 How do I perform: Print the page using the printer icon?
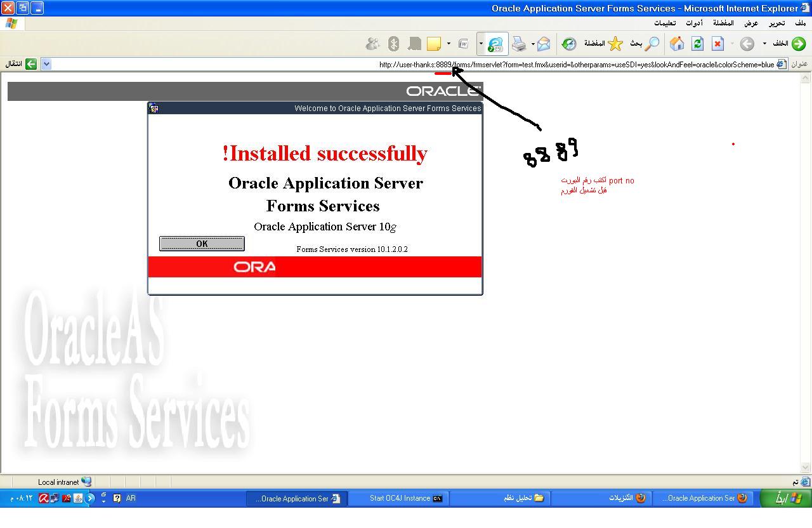click(x=519, y=44)
